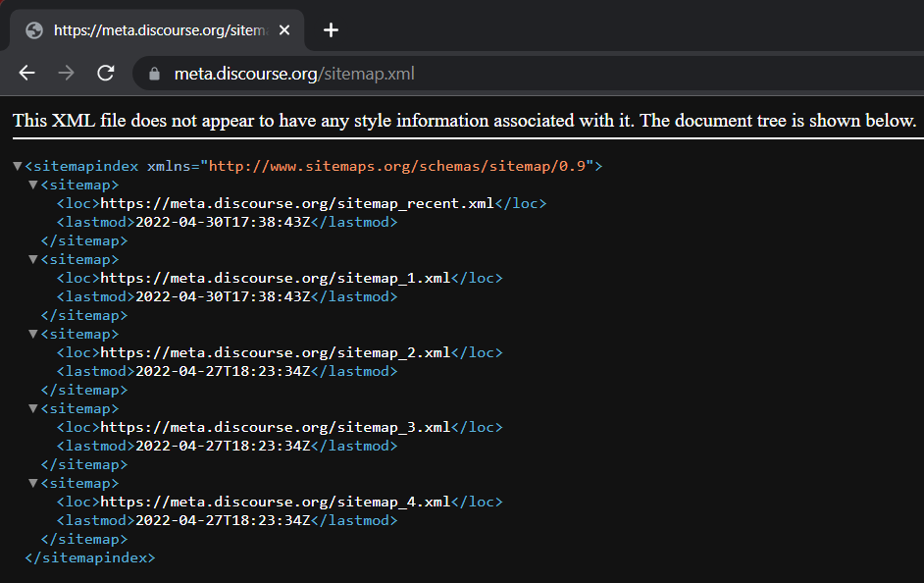Select the address bar URL text
Screen dimensions: 924x583
click(x=294, y=73)
